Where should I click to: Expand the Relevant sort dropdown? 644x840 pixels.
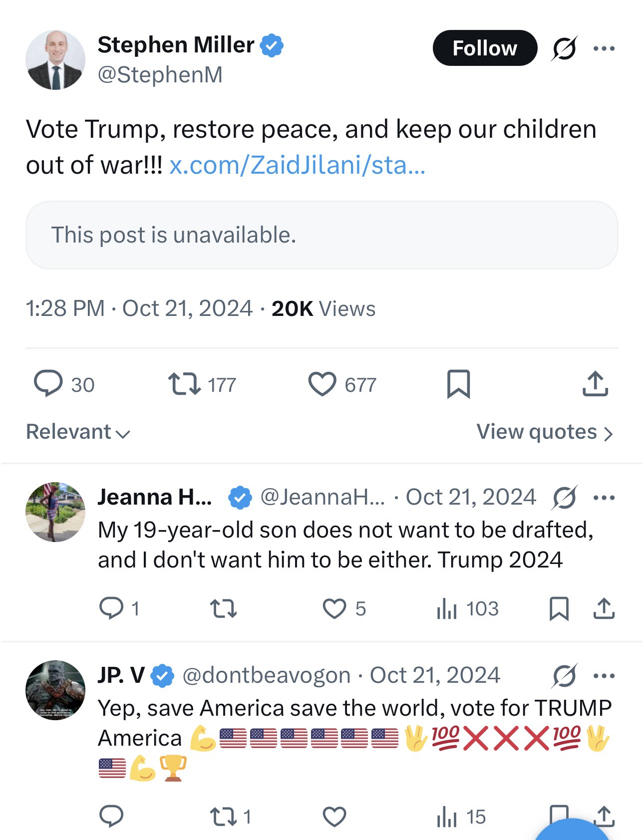[78, 432]
